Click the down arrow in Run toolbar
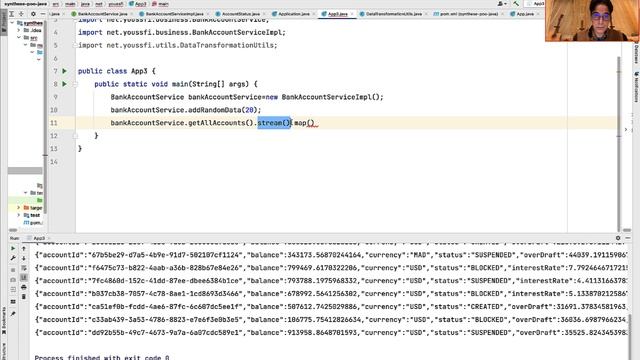Screen dimensions: 640x360 [x=24, y=258]
